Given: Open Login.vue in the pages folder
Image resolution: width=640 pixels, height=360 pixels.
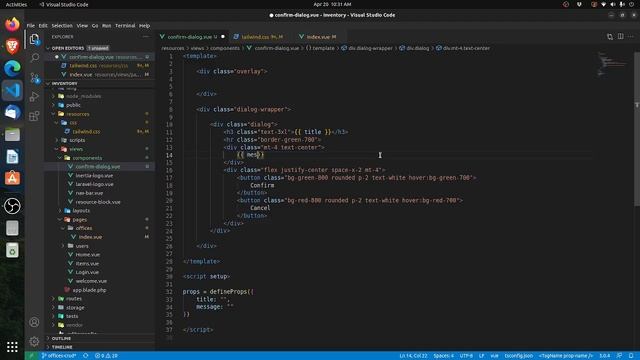Looking at the screenshot, I should point(87,272).
